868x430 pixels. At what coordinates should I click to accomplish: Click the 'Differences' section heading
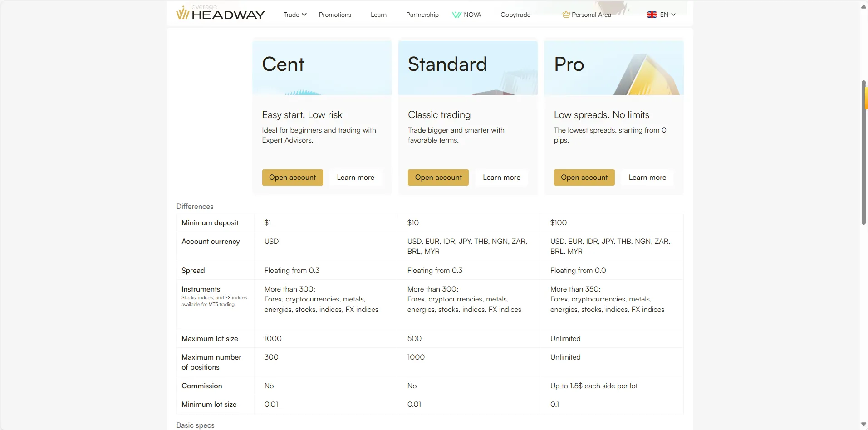195,206
